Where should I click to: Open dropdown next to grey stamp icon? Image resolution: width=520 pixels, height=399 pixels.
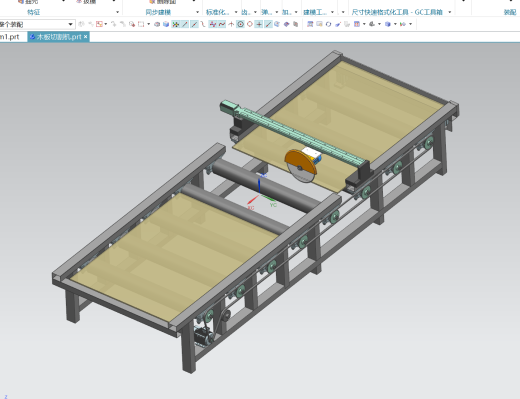tap(379, 24)
